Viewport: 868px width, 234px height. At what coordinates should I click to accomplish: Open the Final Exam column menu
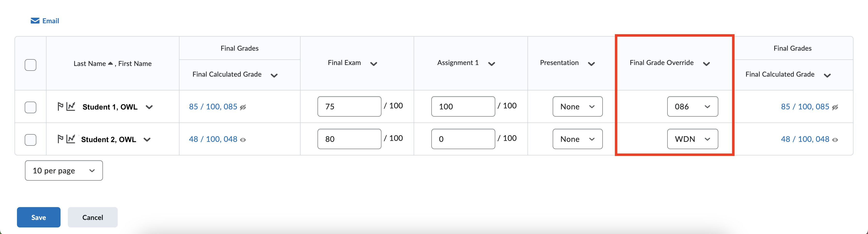tap(374, 63)
